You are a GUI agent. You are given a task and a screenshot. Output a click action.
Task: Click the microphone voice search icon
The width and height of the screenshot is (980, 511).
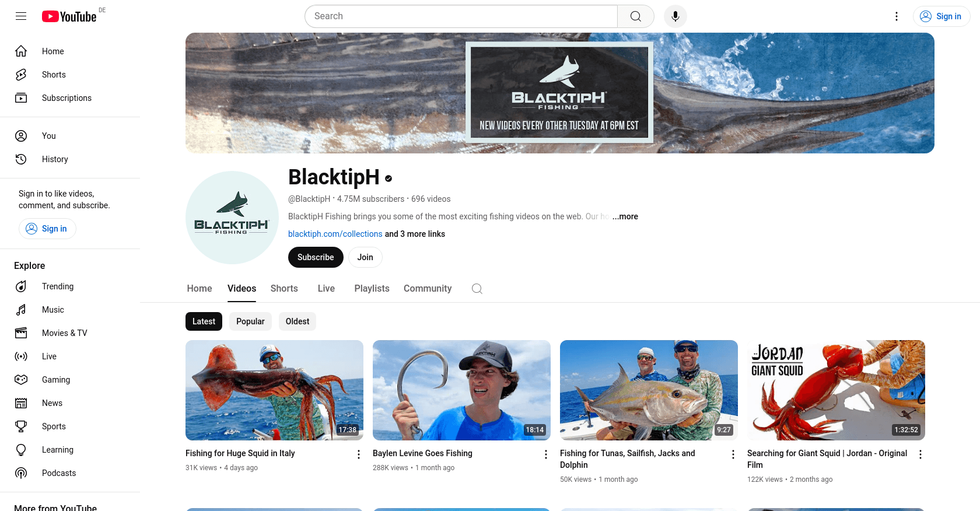point(675,16)
